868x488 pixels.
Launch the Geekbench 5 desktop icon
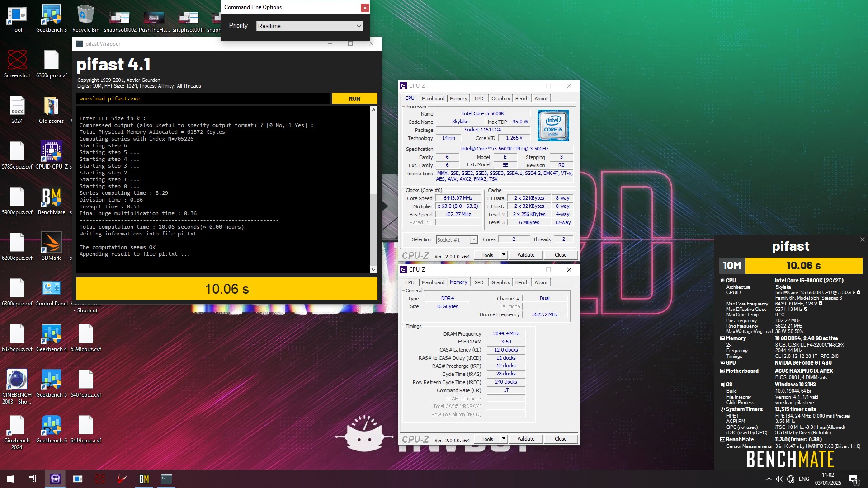[x=52, y=384]
